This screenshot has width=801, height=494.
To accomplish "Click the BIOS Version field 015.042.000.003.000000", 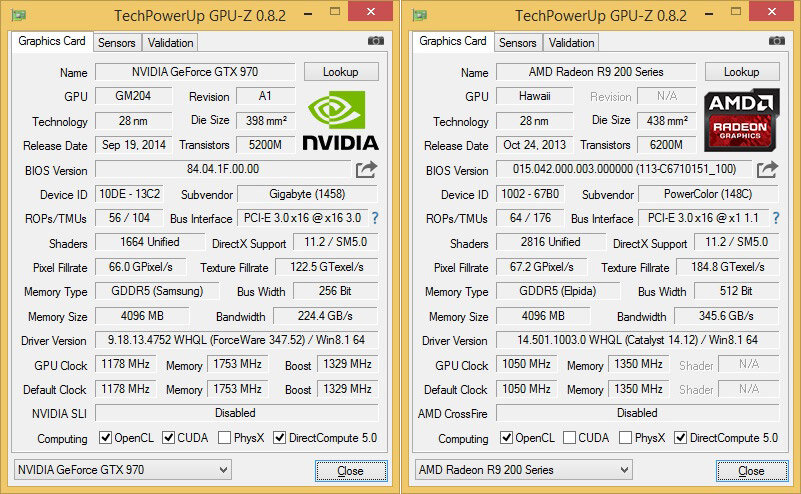I will click(x=624, y=169).
